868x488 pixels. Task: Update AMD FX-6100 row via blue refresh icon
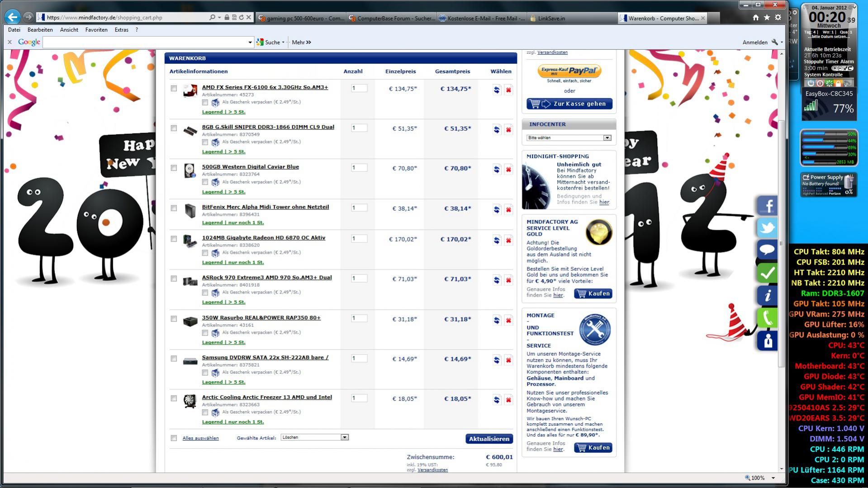497,90
